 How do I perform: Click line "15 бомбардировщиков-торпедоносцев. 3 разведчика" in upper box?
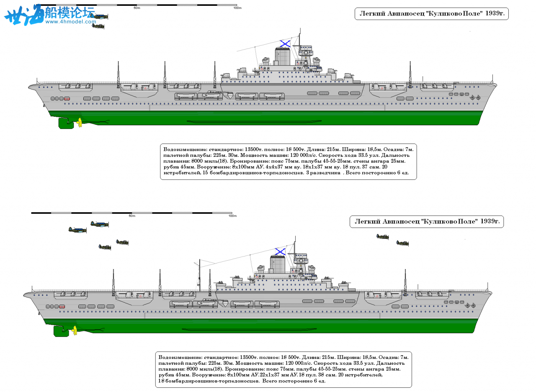tap(286, 173)
